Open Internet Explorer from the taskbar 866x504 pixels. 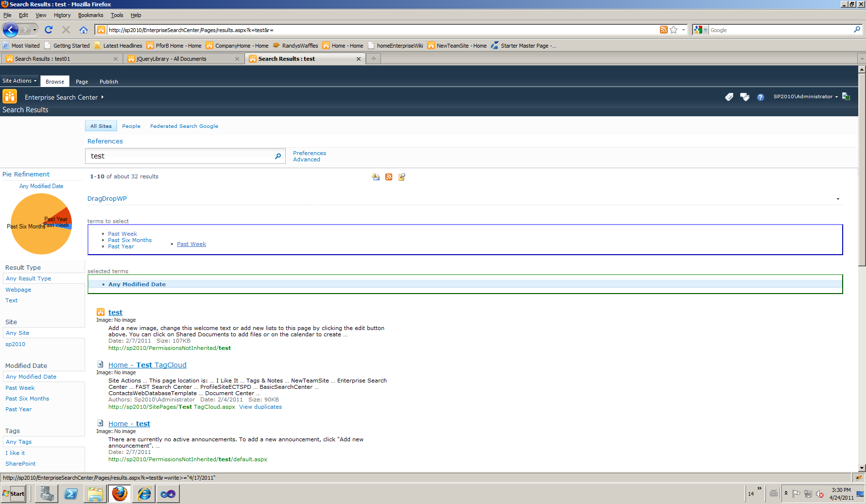tap(144, 494)
